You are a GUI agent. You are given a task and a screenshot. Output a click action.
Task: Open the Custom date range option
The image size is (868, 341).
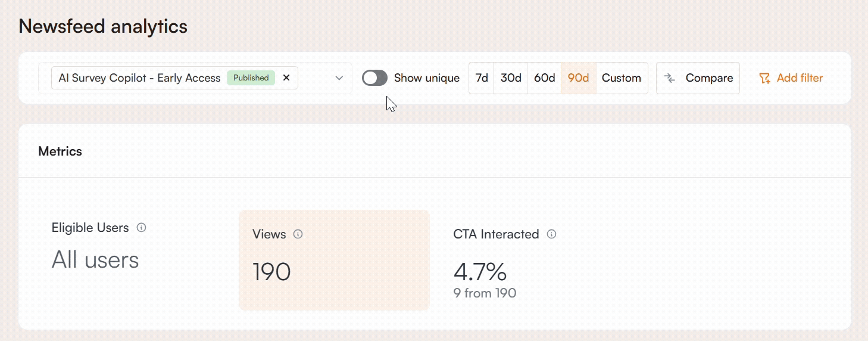[622, 78]
